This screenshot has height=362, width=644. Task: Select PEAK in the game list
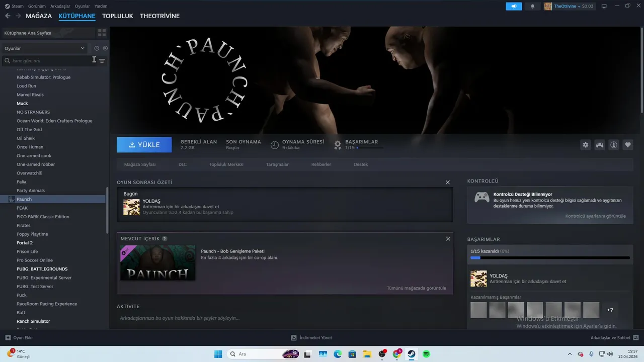[22, 208]
